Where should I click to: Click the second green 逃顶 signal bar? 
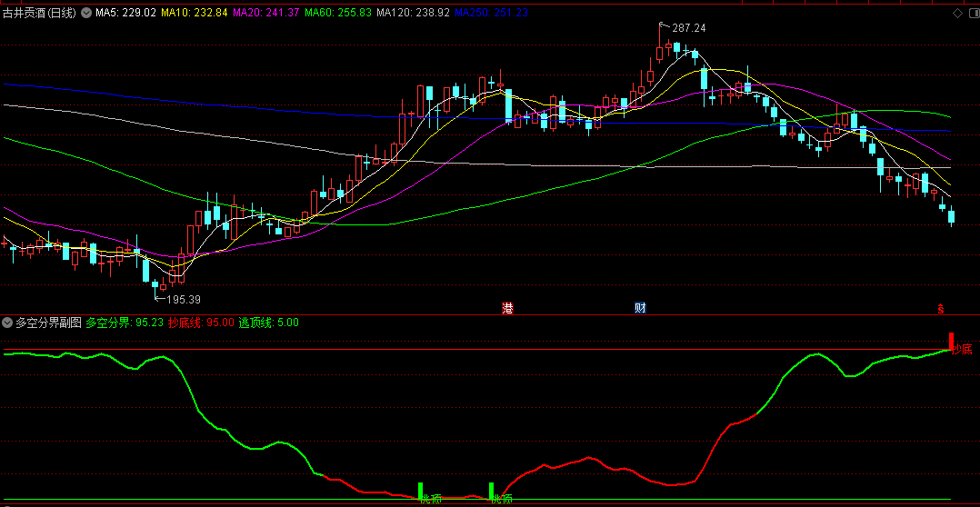click(491, 491)
